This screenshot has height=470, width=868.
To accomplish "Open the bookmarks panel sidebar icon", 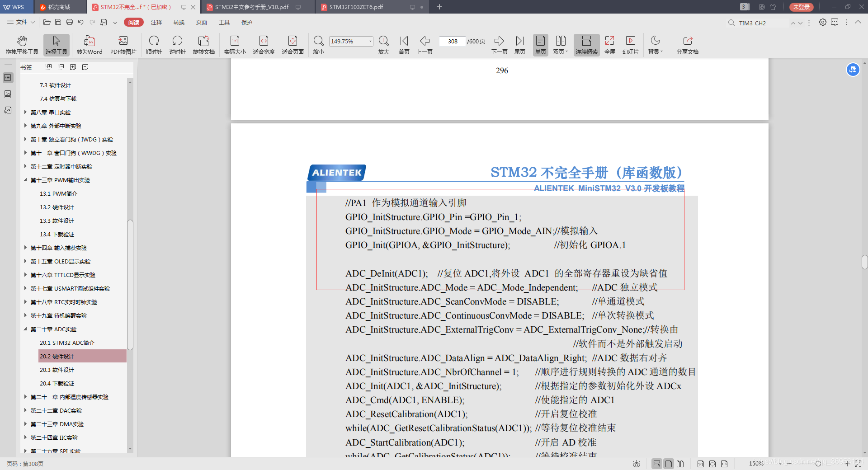I will [8, 78].
